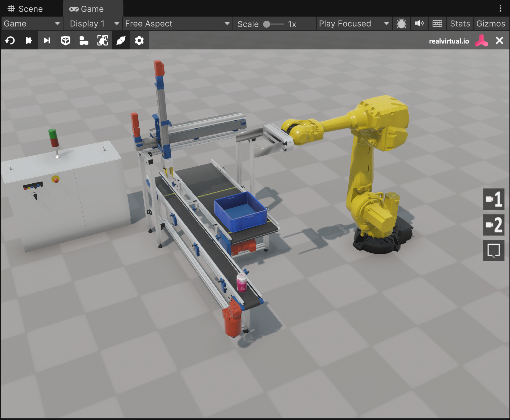Switch to camera position 2
This screenshot has height=420, width=510.
coord(493,225)
